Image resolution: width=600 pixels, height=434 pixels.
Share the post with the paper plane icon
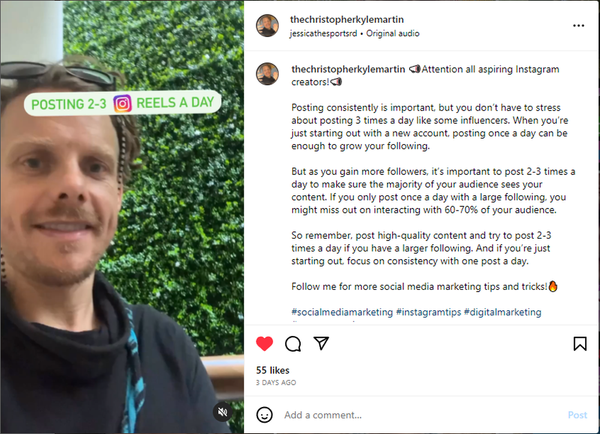pos(321,343)
